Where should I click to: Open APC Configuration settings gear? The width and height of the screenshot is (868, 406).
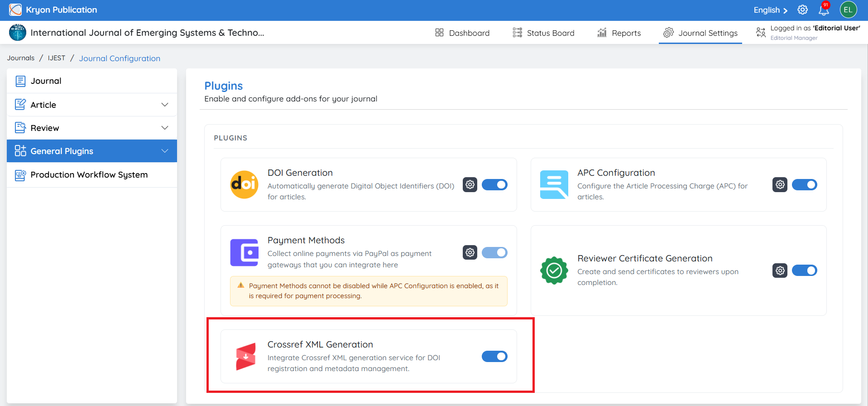click(780, 185)
